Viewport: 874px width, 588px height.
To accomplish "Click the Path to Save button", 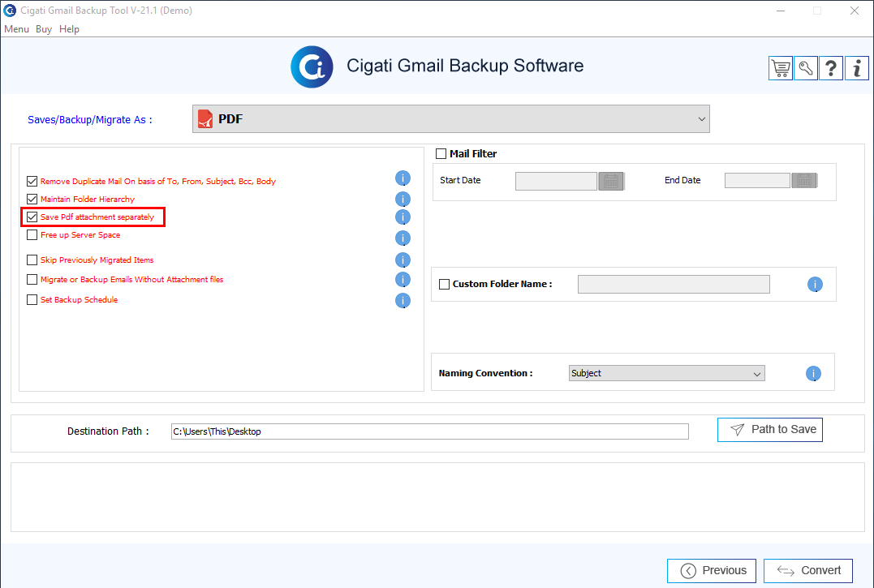I will [770, 429].
